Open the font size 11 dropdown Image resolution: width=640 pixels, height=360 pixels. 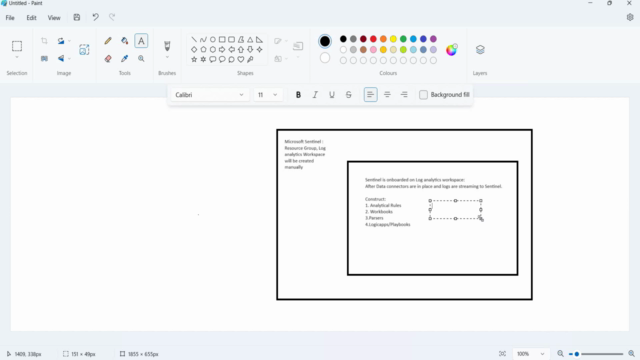[268, 95]
